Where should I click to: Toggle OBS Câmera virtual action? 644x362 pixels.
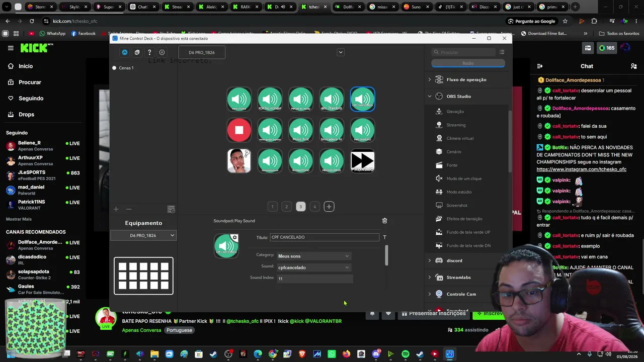(x=460, y=138)
